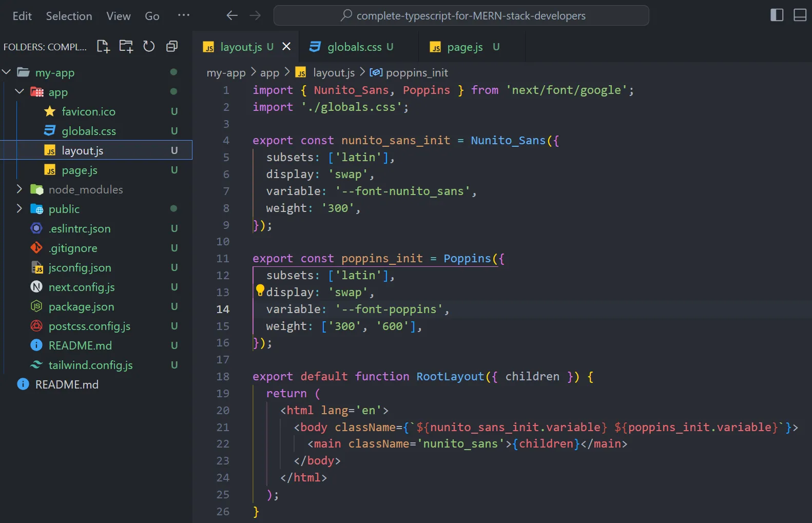
Task: Click the New File icon in explorer
Action: [x=103, y=47]
